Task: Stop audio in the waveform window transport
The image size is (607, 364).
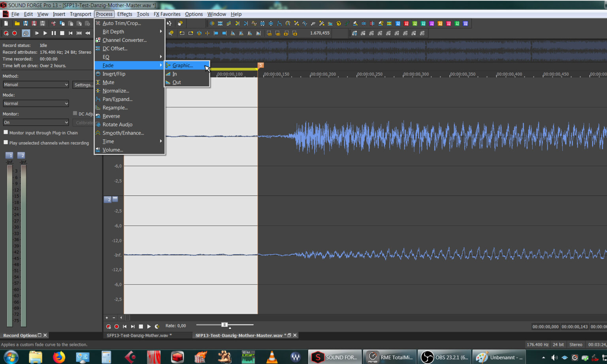Action: click(141, 326)
